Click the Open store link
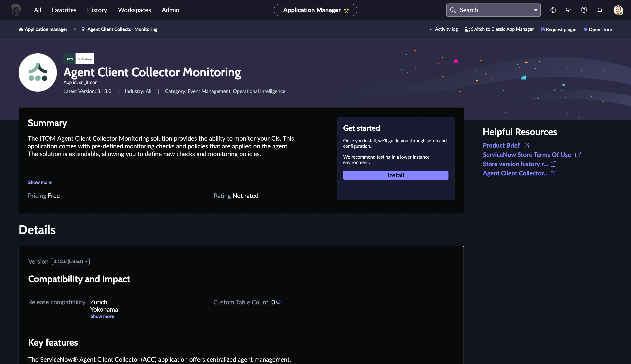The height and width of the screenshot is (364, 631). 600,30
